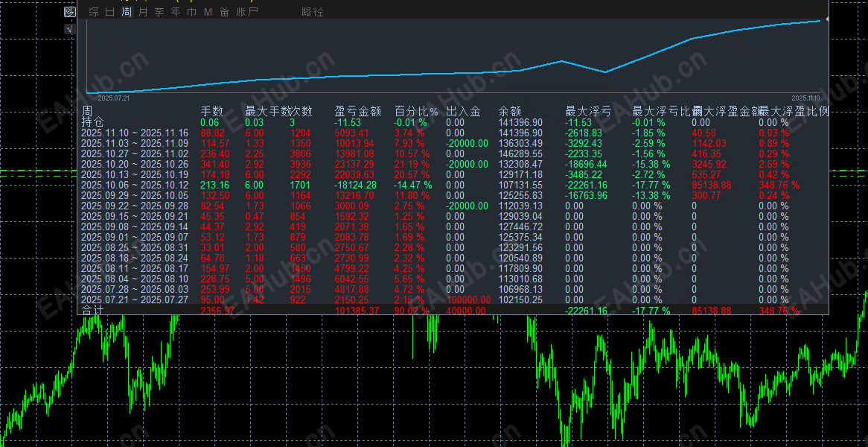Image resolution: width=868 pixels, height=447 pixels.
Task: Click the 348.76 % value in 2025.10.06 row
Action: (779, 185)
